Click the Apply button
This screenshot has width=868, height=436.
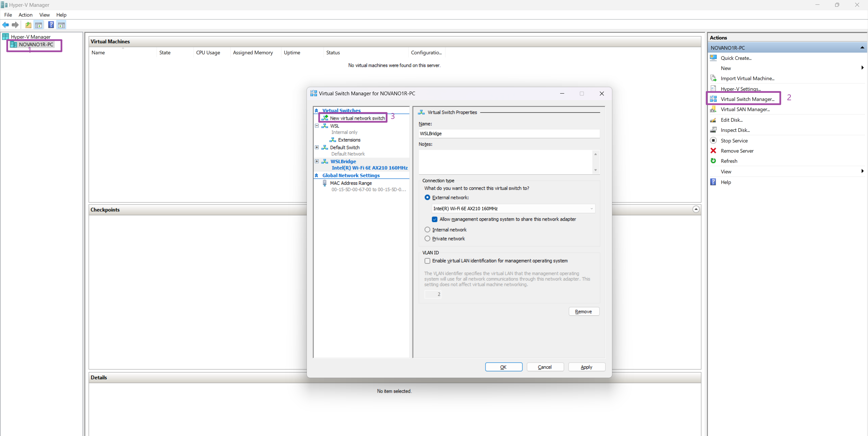pyautogui.click(x=586, y=367)
